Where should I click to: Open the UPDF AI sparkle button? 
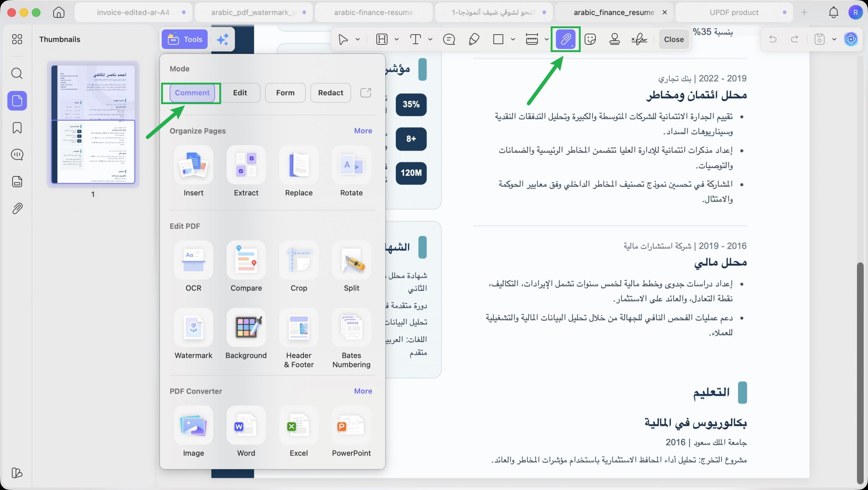point(223,39)
